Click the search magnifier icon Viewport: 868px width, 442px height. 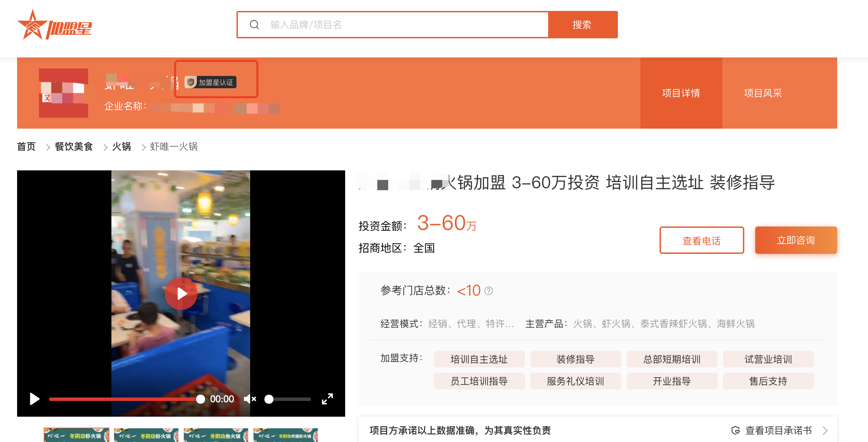click(x=254, y=25)
